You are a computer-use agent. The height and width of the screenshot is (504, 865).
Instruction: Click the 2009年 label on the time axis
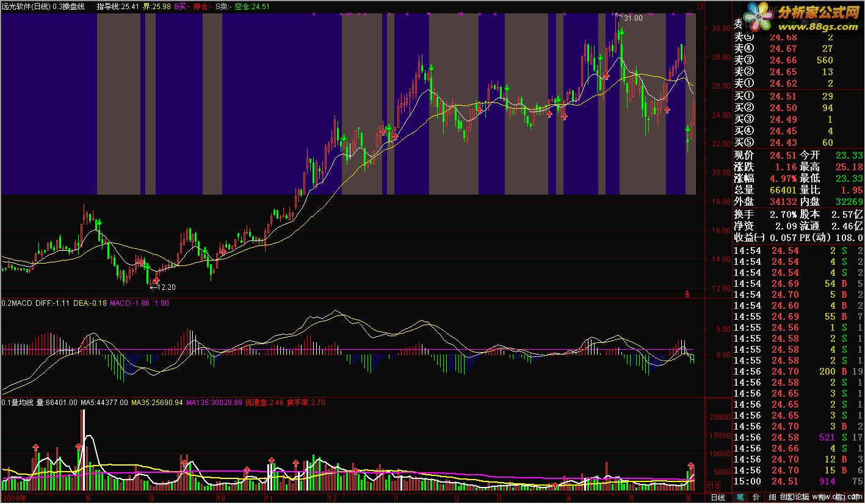click(x=15, y=498)
